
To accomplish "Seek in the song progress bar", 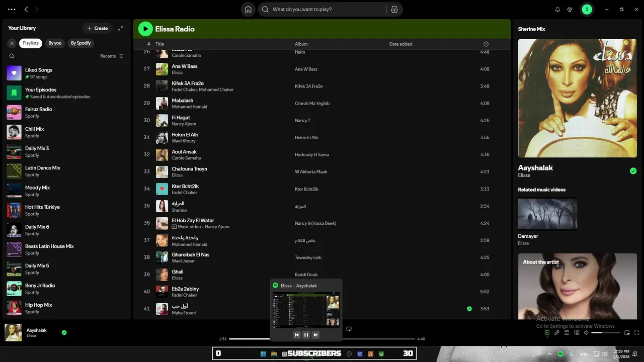I will tap(322, 339).
